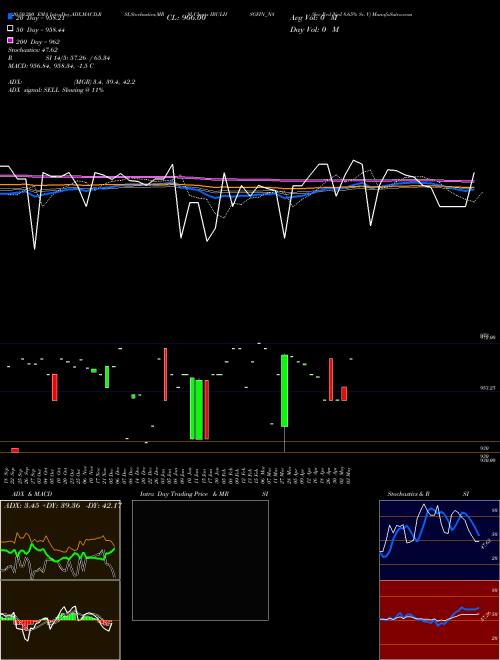Click the '953.25' price axis label

tap(487, 388)
